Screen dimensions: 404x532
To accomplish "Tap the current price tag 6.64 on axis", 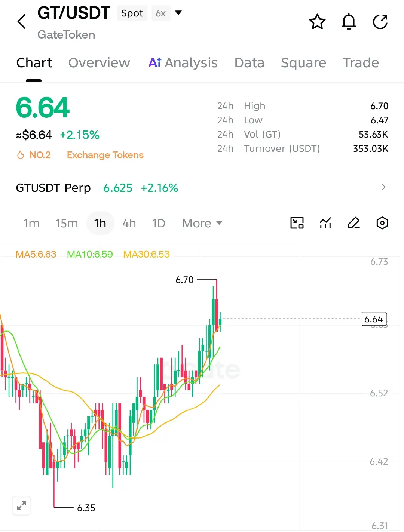I will pyautogui.click(x=374, y=319).
